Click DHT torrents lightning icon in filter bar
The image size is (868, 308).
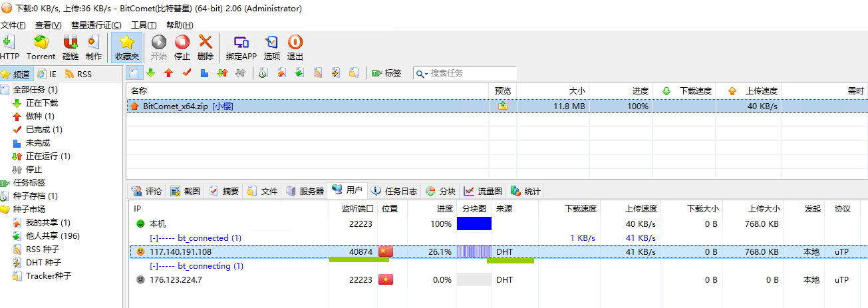[x=336, y=73]
